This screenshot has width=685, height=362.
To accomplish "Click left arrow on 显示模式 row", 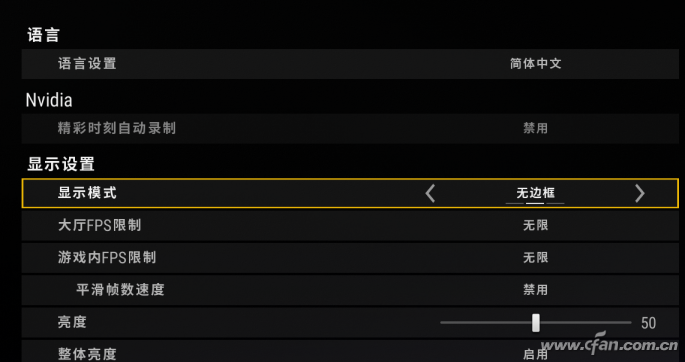I will (x=430, y=193).
